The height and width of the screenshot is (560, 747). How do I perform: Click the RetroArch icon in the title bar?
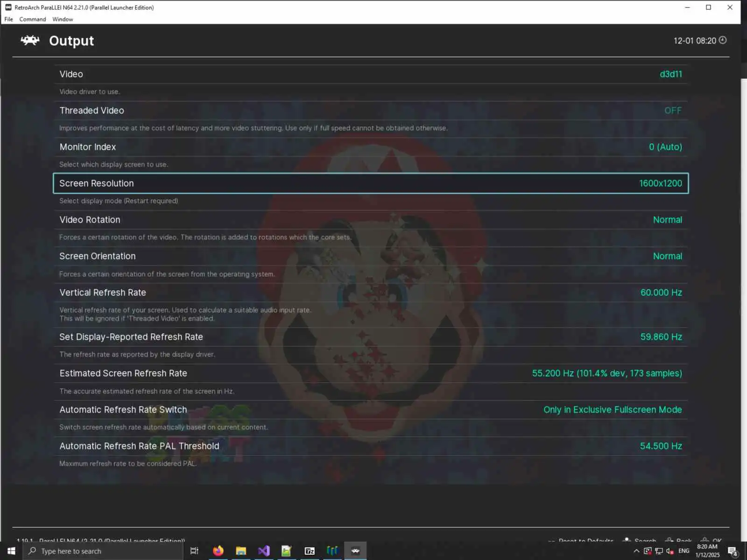[x=8, y=7]
